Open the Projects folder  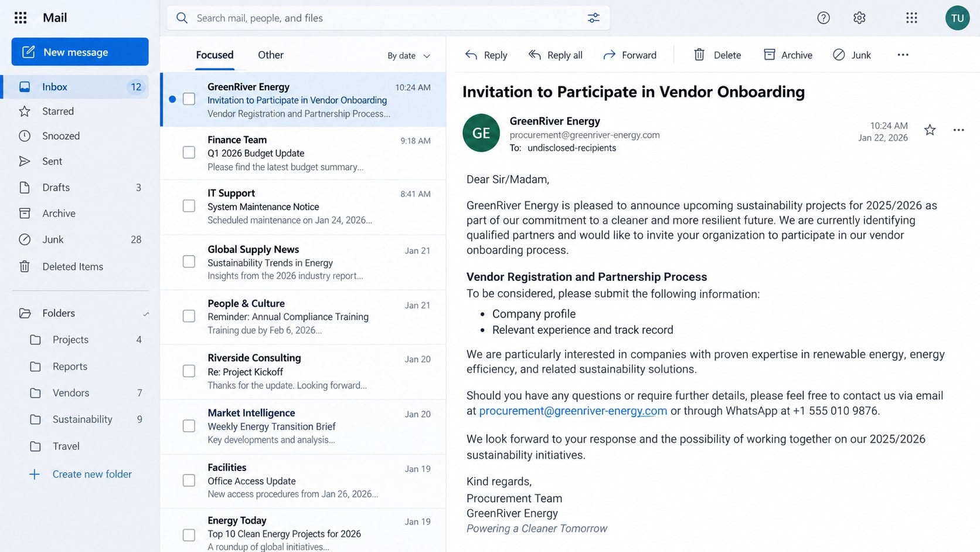click(x=85, y=340)
